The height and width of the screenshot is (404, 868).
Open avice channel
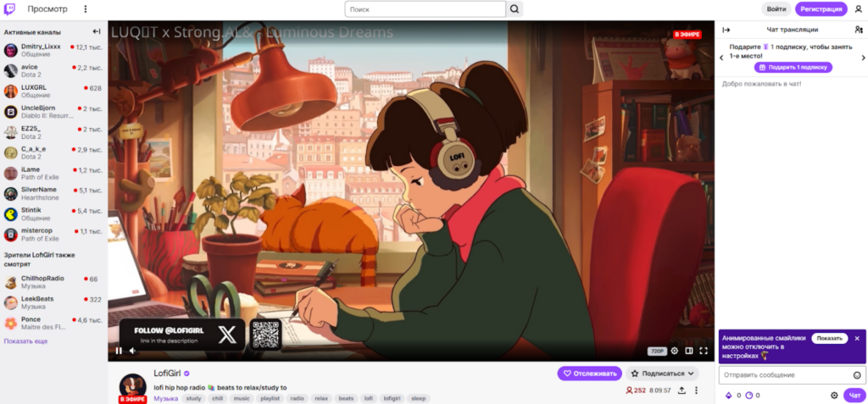coord(53,71)
